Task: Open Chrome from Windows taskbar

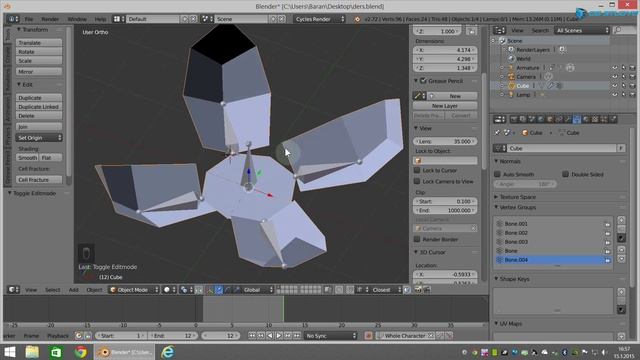Action: pyautogui.click(x=81, y=352)
